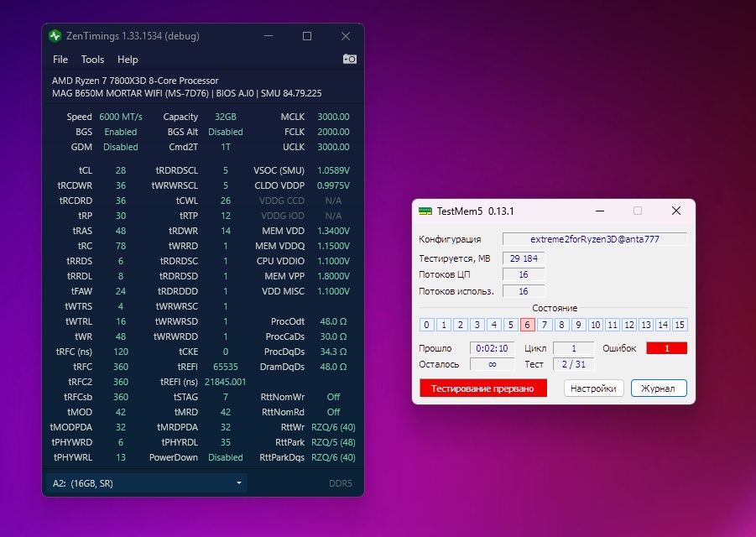Click the BGS Enabled value
Image resolution: width=756 pixels, height=537 pixels.
(x=121, y=132)
